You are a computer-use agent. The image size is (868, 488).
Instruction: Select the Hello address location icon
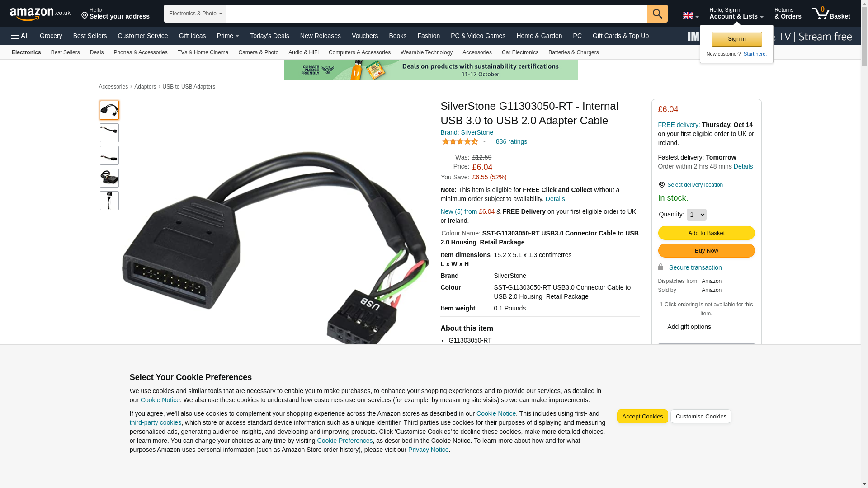point(85,16)
